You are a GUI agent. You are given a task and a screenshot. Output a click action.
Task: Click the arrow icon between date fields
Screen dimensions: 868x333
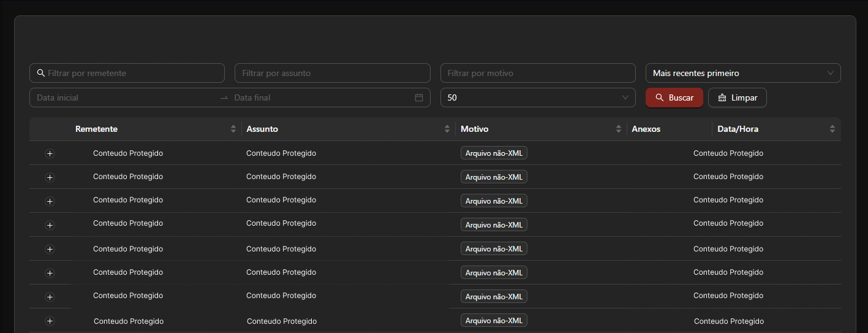point(224,98)
